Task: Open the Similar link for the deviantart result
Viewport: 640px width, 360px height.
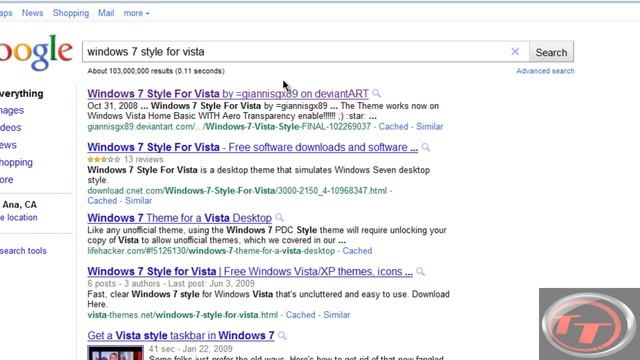Action: (429, 127)
